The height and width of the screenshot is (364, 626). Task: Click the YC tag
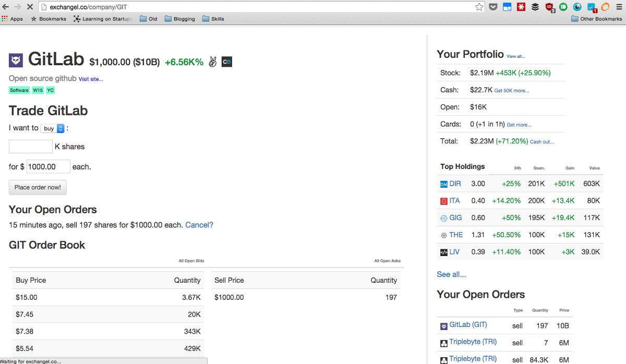[50, 90]
